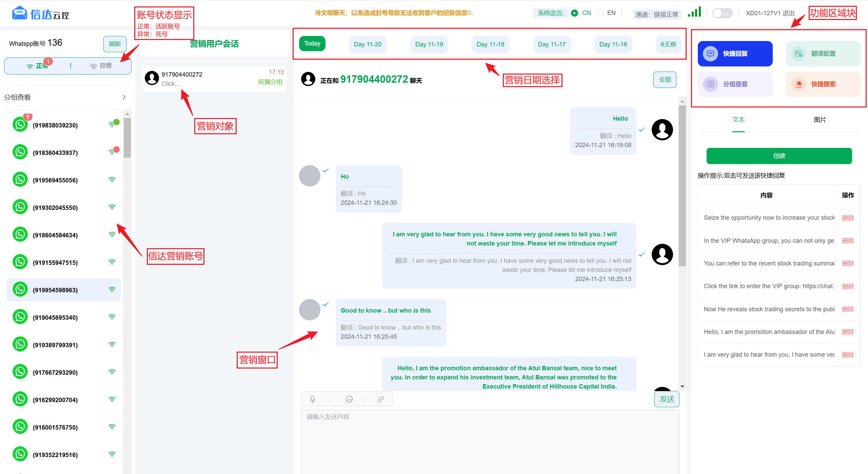Click wifi status icon for 916001576750
The width and height of the screenshot is (868, 474).
[112, 427]
